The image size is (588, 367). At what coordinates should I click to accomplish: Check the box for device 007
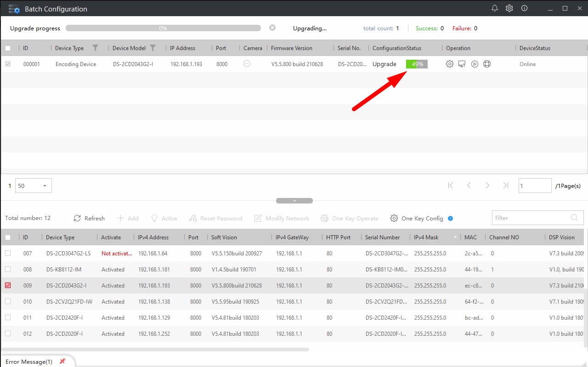(8, 253)
